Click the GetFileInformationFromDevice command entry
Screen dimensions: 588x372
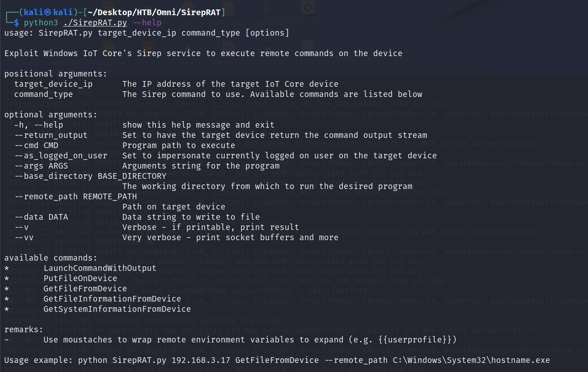pos(112,299)
